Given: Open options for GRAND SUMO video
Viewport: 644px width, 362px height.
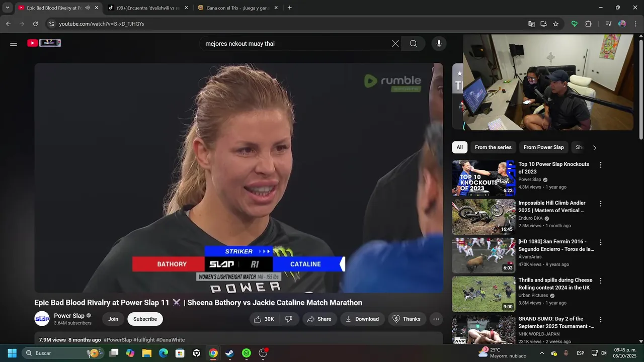Looking at the screenshot, I should (x=600, y=319).
